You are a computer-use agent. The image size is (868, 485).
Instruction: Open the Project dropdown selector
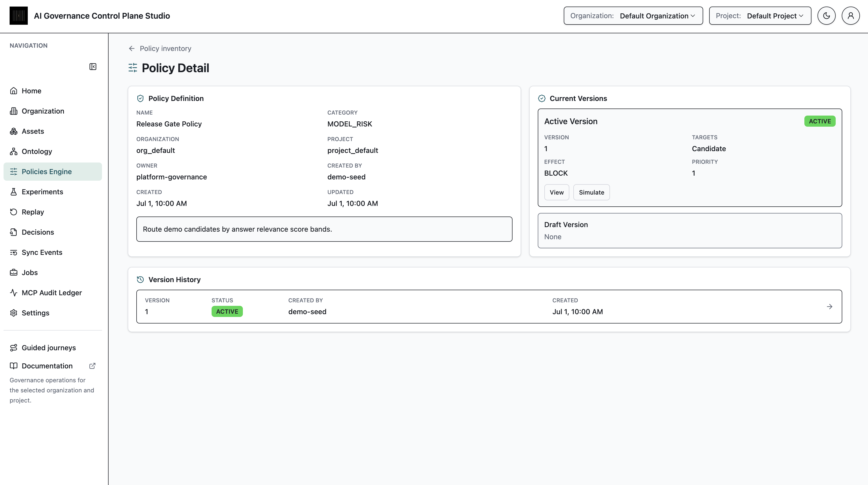(x=760, y=16)
